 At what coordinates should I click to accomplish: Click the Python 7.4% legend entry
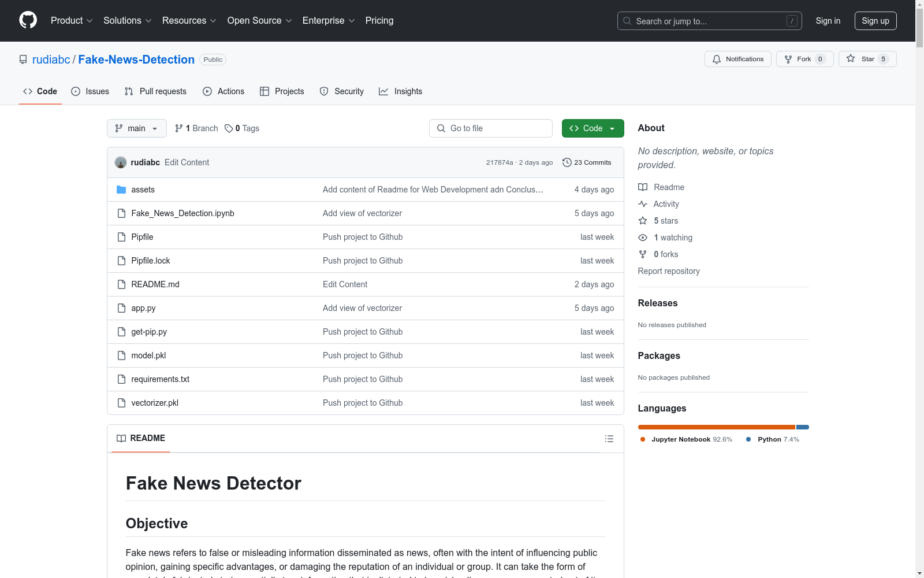tap(773, 439)
